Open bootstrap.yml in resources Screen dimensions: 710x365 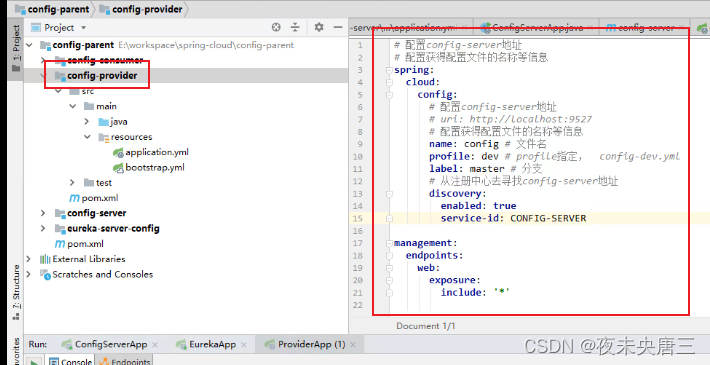point(155,168)
